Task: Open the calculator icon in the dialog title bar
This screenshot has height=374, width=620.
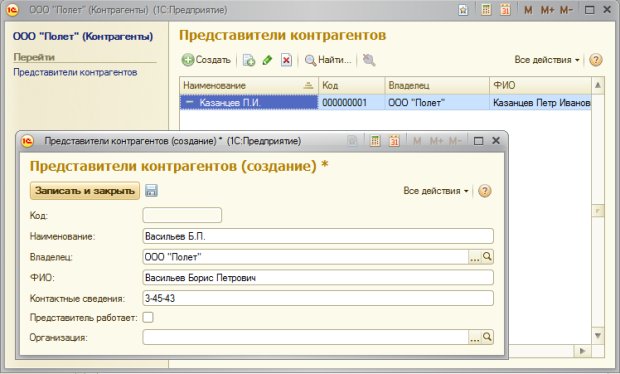Action: (x=375, y=141)
